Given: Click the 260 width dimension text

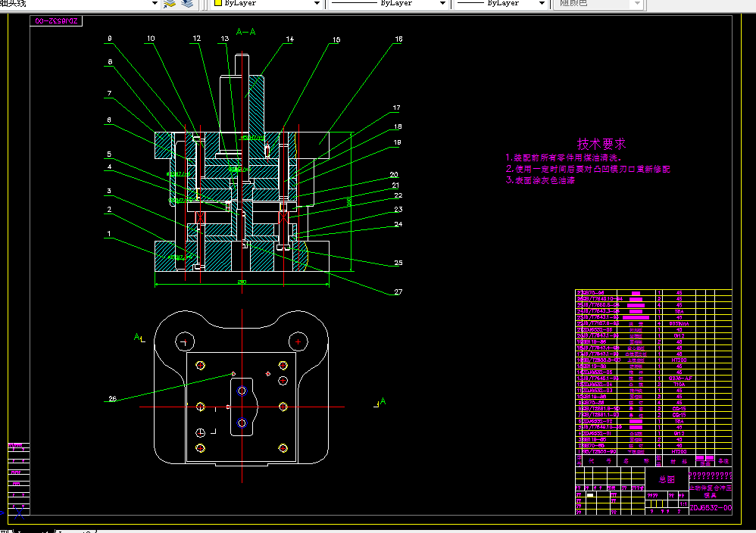Looking at the screenshot, I should 242,282.
